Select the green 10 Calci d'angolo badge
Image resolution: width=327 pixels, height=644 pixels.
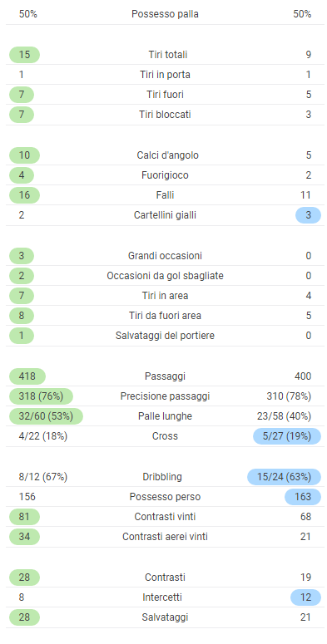[x=24, y=155]
